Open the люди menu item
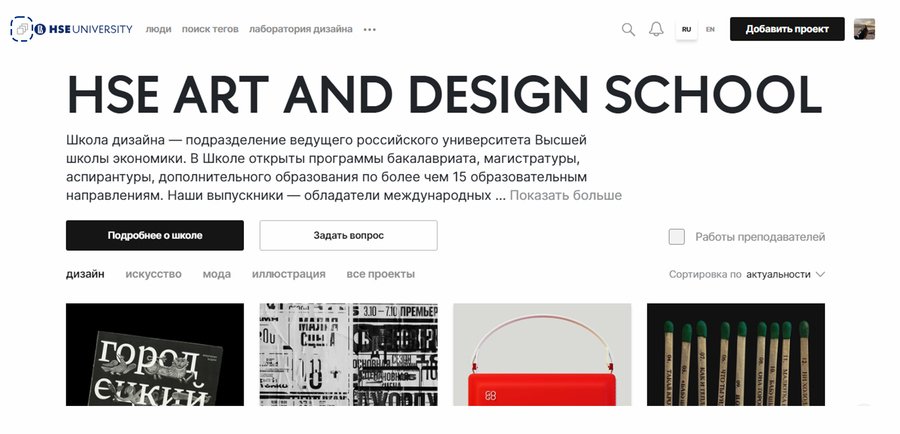Viewport: 900px width, 434px height. [158, 29]
